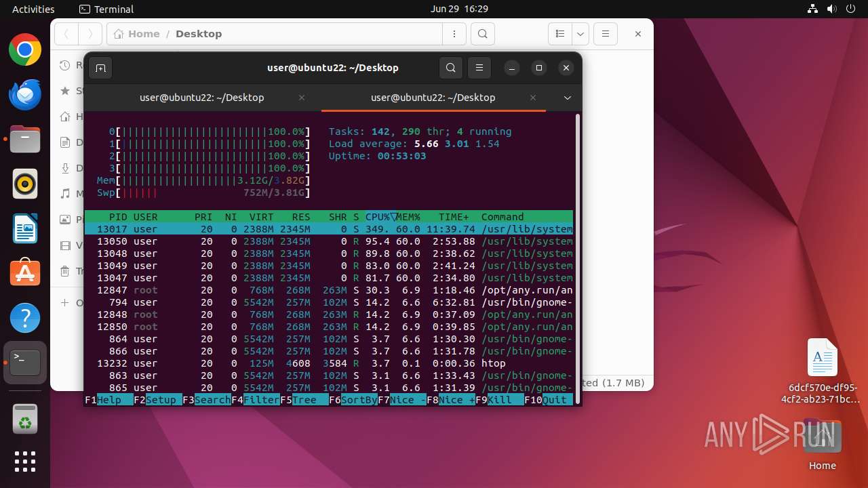Open Files search button

pyautogui.click(x=482, y=34)
